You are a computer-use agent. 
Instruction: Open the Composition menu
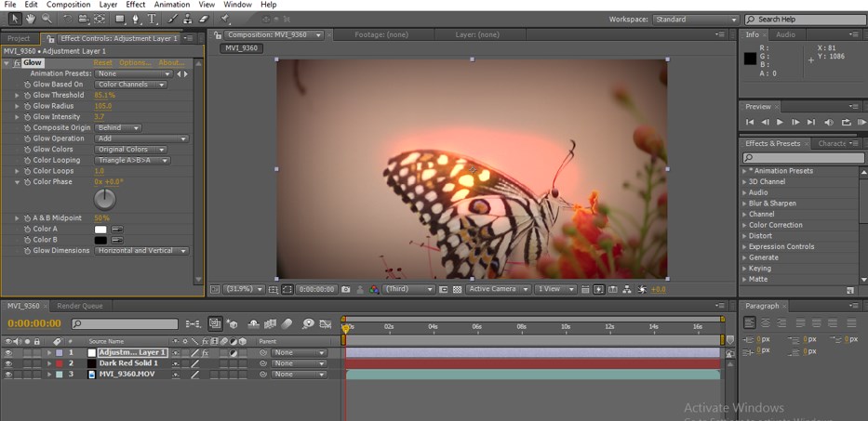coord(69,5)
